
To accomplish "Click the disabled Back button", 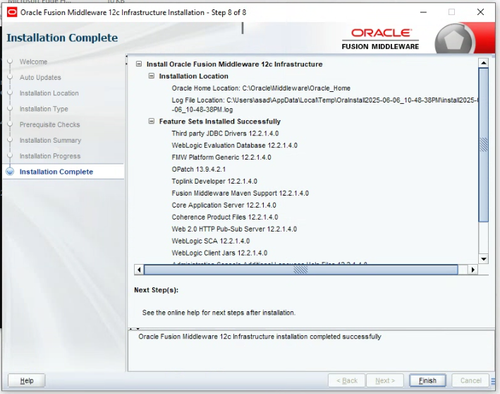I will tap(347, 380).
